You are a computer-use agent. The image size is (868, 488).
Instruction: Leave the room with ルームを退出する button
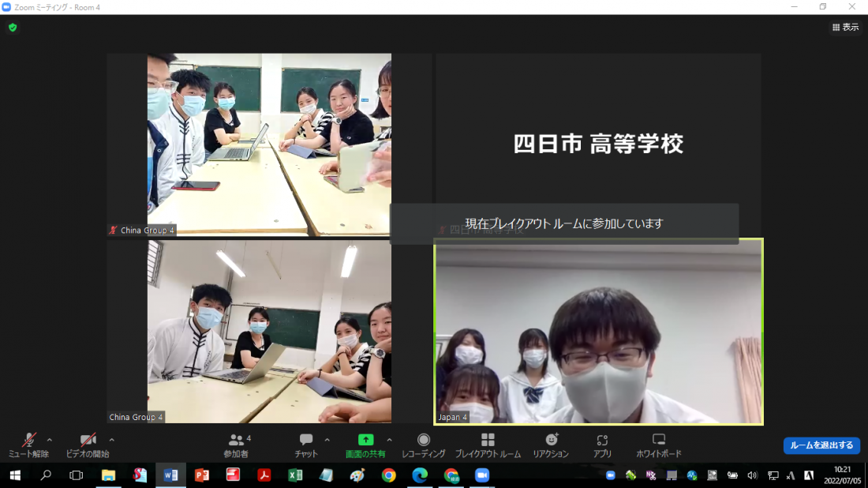(821, 445)
